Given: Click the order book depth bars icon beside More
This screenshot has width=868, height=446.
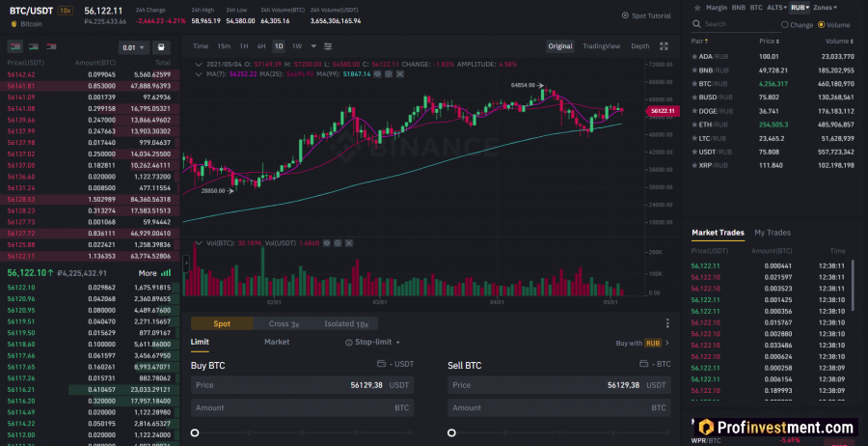Looking at the screenshot, I should (166, 273).
